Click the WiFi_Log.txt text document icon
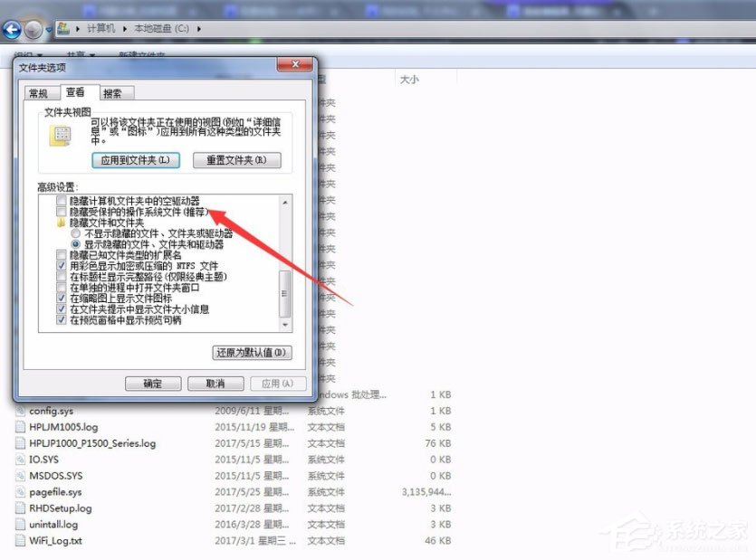The width and height of the screenshot is (756, 560). 22,540
